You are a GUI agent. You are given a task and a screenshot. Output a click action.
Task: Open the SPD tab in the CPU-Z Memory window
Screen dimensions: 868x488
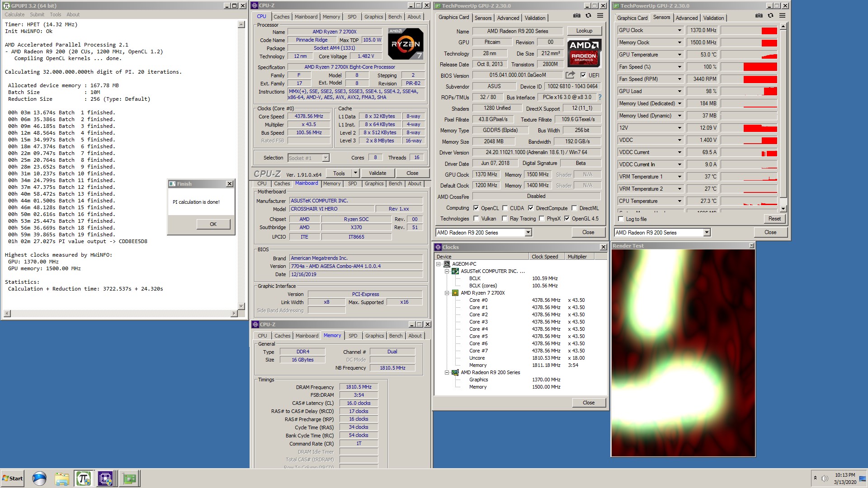[x=353, y=336]
